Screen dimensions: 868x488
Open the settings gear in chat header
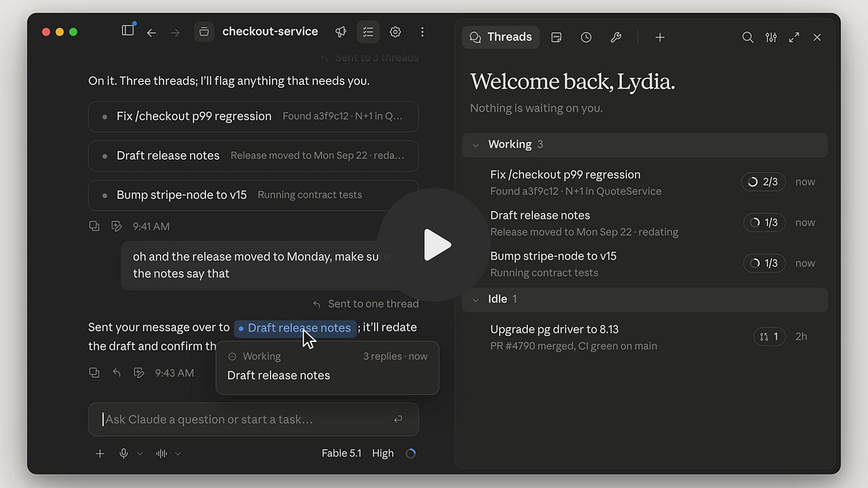[x=395, y=32]
